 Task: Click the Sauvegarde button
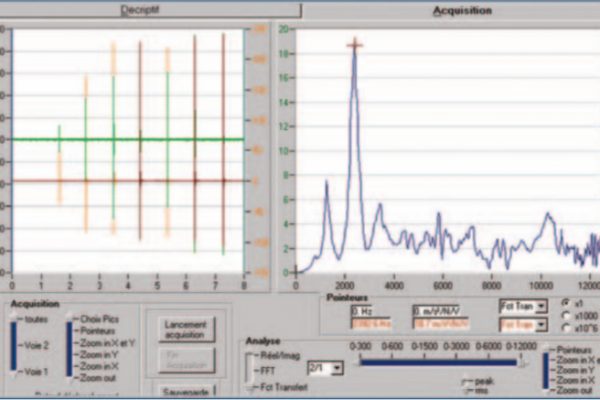coord(186,391)
